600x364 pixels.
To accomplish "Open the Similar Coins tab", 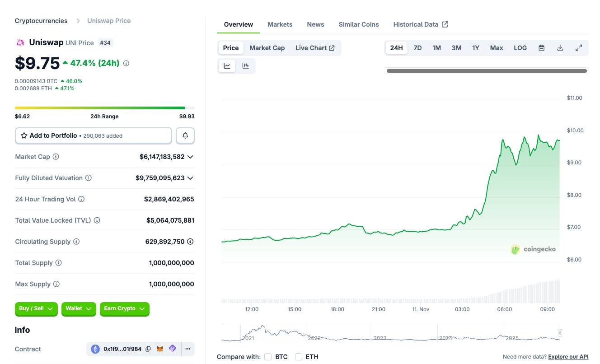I will point(359,24).
